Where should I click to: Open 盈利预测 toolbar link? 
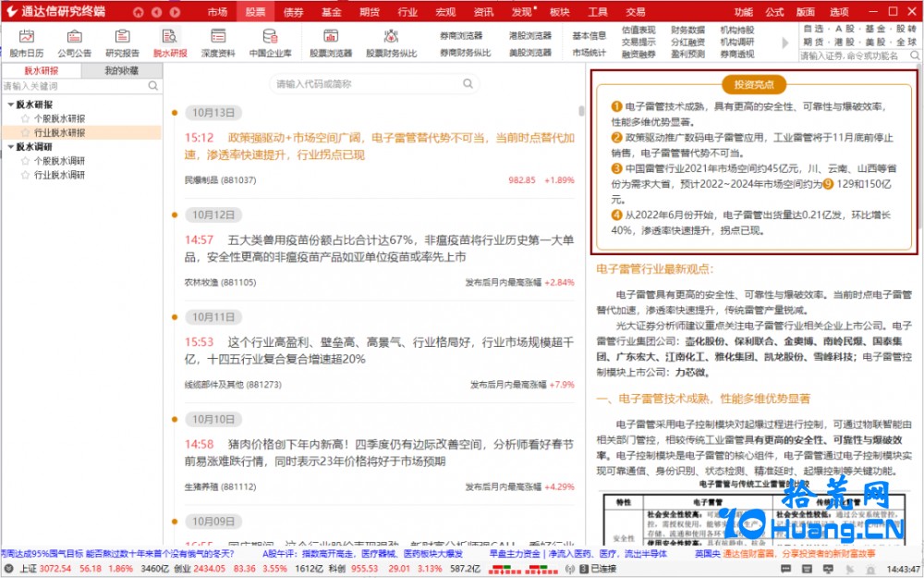click(687, 55)
